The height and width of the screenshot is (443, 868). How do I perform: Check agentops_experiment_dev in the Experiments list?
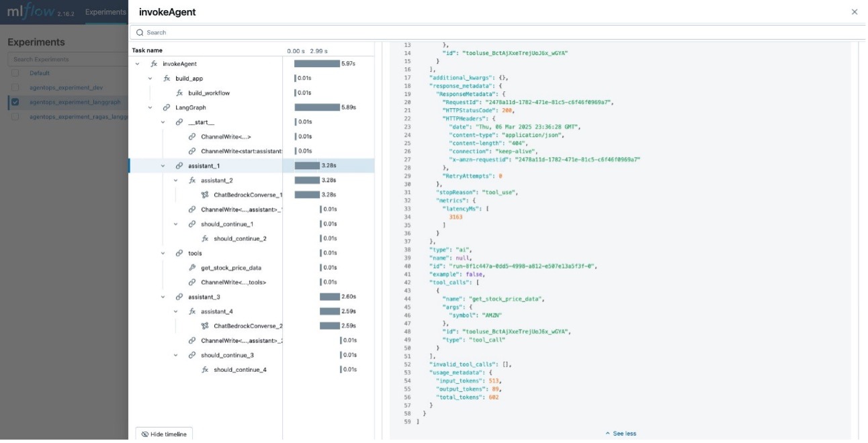(15, 88)
